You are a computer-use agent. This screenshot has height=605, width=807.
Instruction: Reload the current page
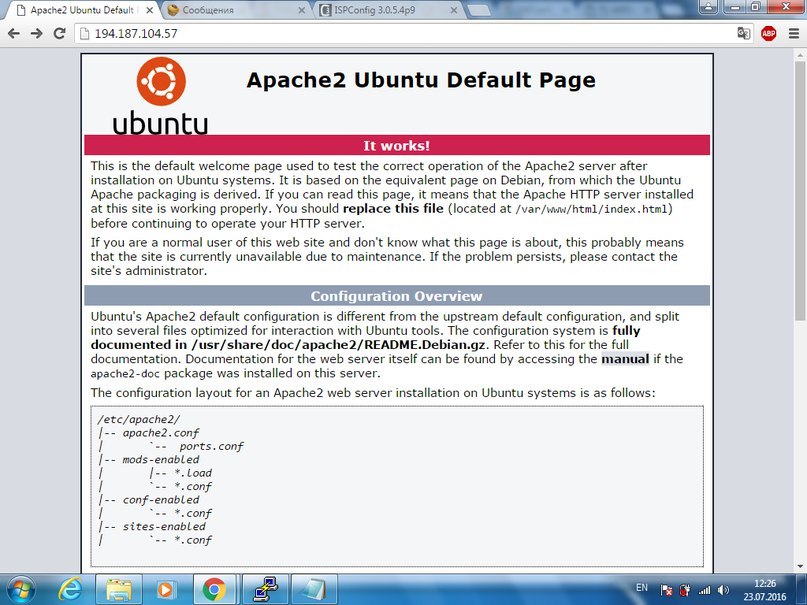pos(59,33)
